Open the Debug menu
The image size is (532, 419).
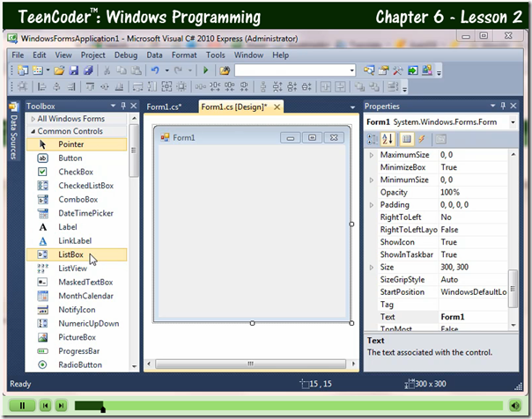point(126,55)
